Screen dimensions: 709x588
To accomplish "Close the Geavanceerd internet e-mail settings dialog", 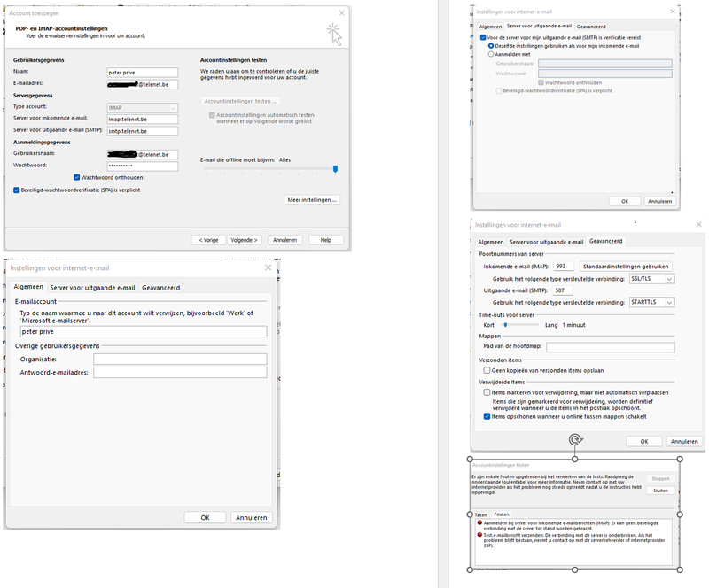I will point(694,225).
